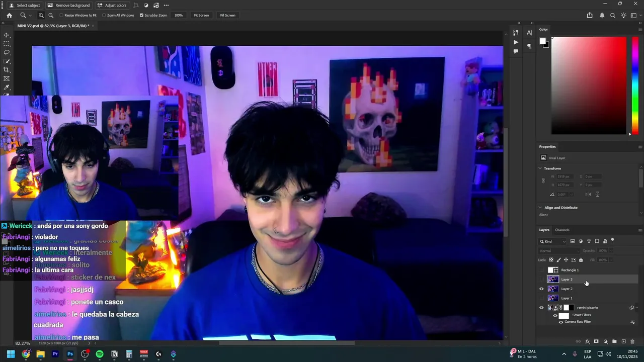Collapse remini picante smart filters
Image resolution: width=644 pixels, height=362 pixels.
[637, 308]
